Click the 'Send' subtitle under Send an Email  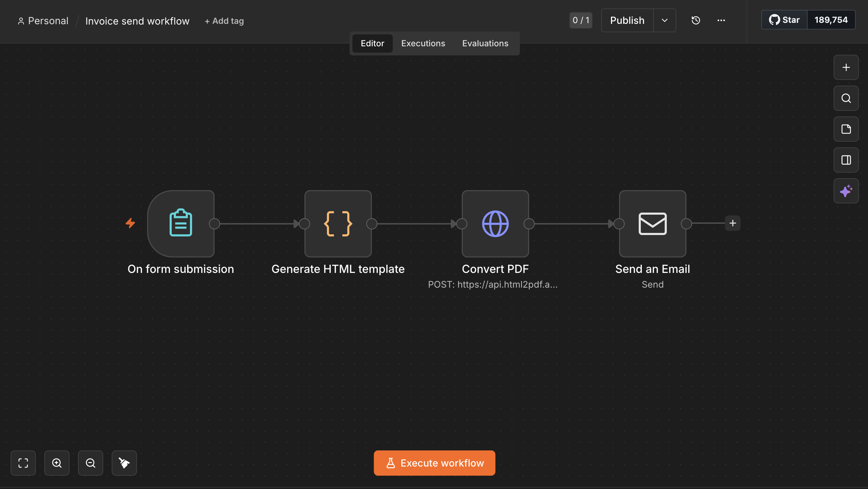click(653, 284)
